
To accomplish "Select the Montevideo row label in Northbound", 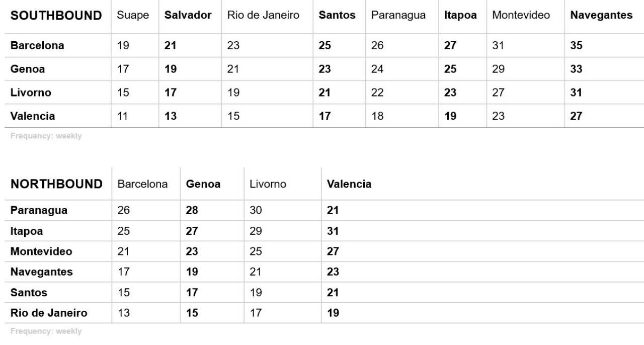I will click(x=41, y=251).
